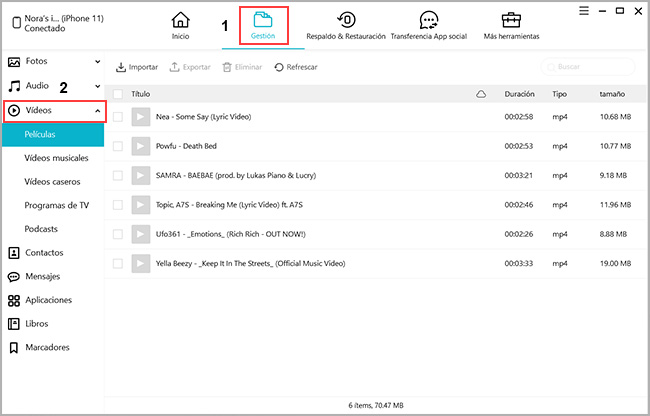Viewport: 650px width, 416px height.
Task: Check the box for Topic, A7S - Breaking Me
Action: click(x=118, y=205)
